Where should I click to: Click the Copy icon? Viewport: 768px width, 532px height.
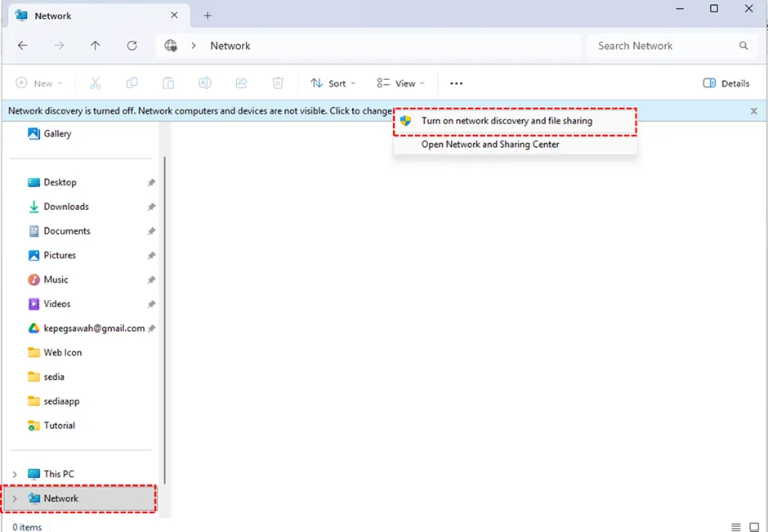coord(132,83)
